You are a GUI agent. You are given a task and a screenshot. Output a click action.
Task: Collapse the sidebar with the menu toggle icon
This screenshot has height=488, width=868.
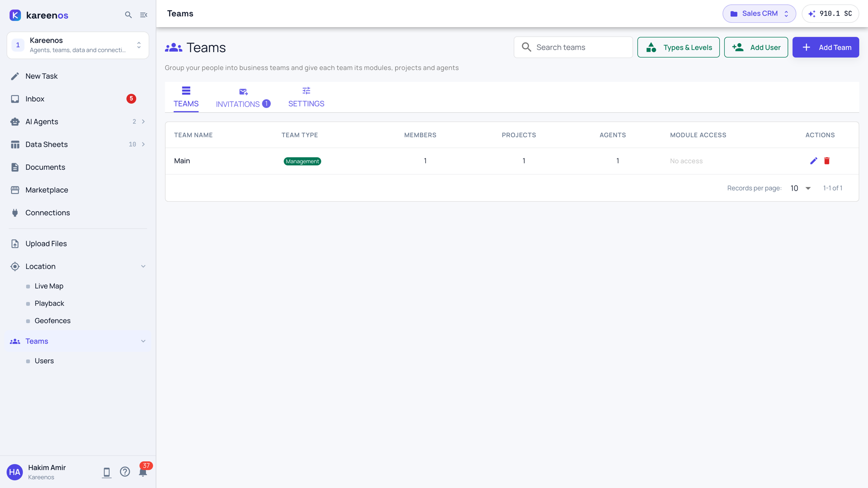144,15
